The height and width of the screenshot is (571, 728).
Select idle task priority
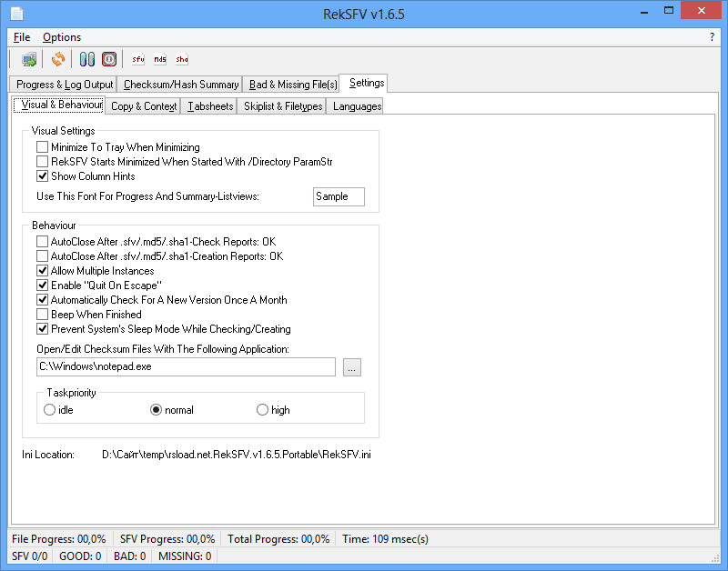point(49,410)
